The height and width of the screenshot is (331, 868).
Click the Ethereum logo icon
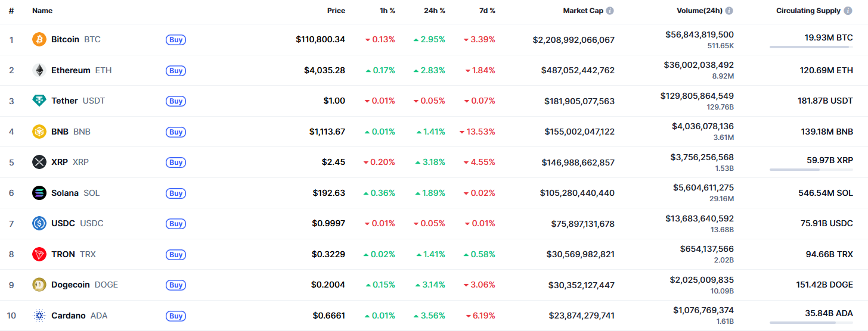point(39,70)
